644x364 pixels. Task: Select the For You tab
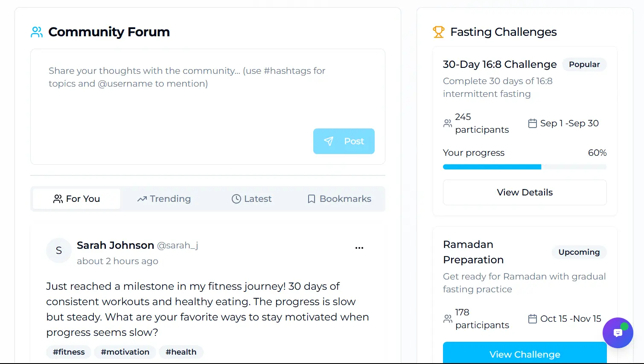click(x=76, y=199)
